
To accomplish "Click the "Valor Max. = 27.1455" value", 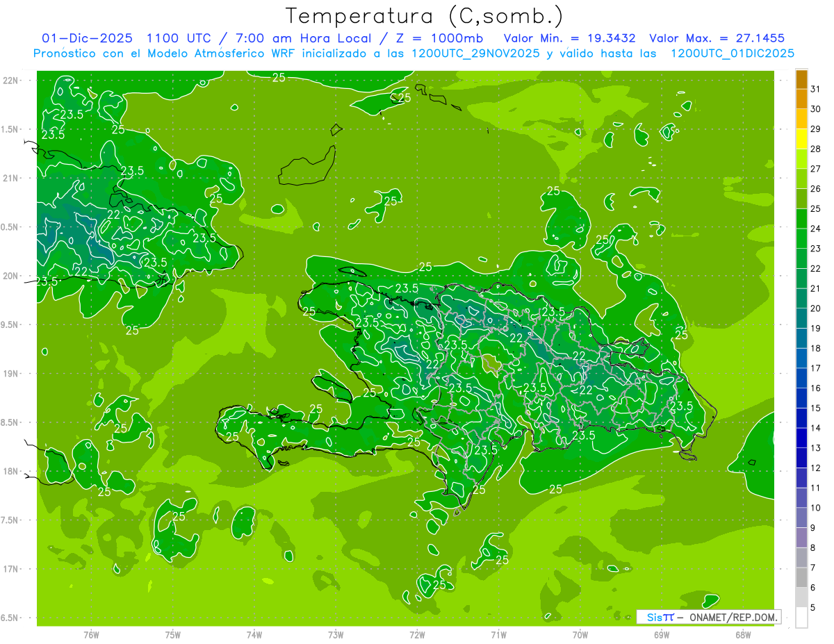I will (x=717, y=38).
